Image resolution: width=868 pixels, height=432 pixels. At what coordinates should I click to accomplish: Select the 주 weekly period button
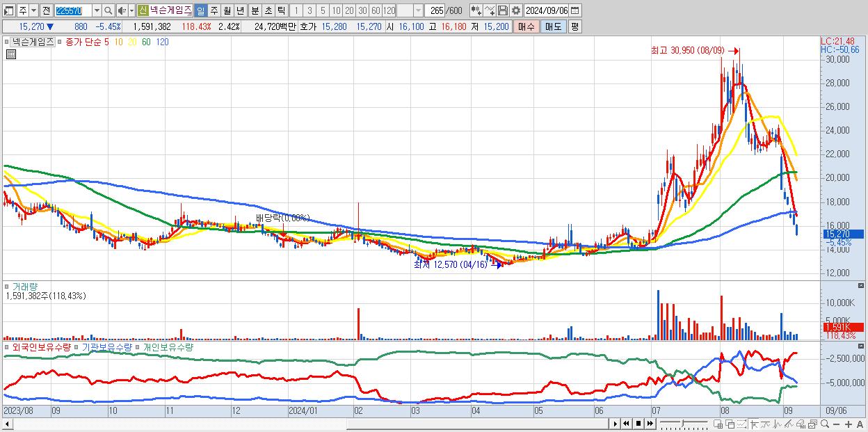click(214, 10)
